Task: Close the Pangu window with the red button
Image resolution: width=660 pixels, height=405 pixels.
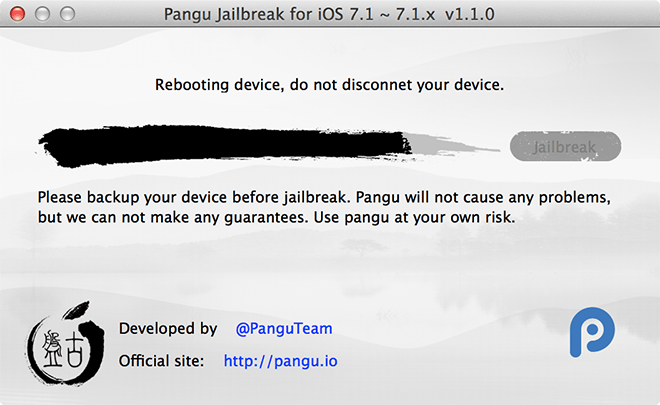Action: (x=17, y=14)
